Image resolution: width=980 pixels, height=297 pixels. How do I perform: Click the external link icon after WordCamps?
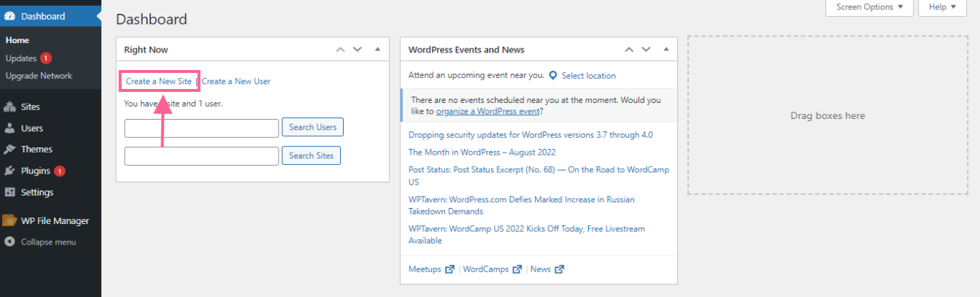(517, 269)
